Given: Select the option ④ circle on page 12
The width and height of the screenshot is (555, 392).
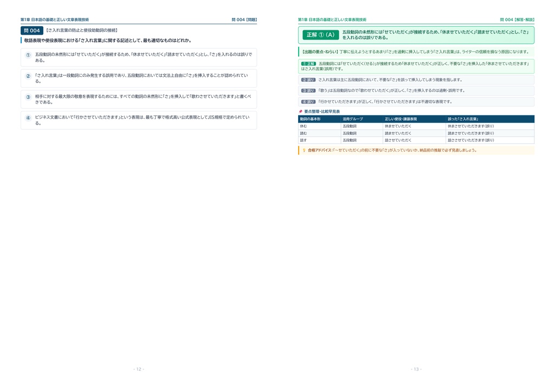Looking at the screenshot, I should [x=28, y=117].
